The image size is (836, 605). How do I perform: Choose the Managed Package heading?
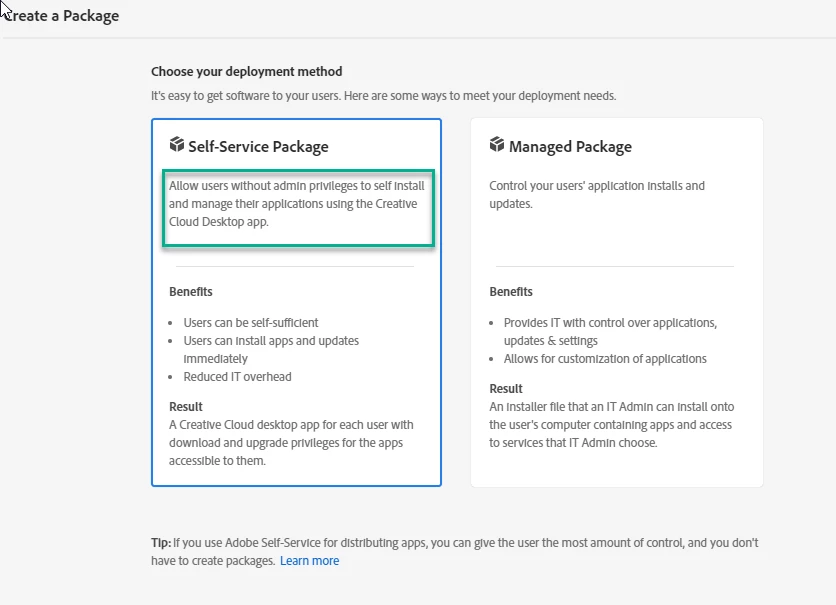coord(570,147)
